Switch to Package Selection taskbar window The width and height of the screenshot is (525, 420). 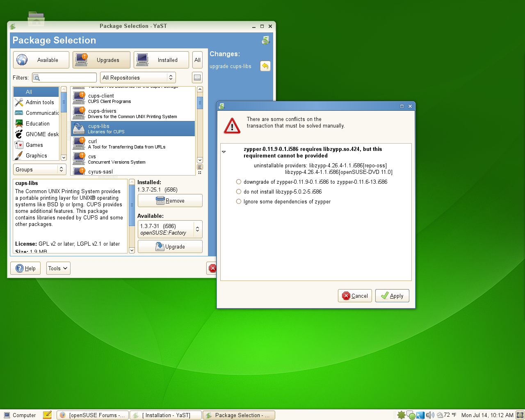[239, 415]
